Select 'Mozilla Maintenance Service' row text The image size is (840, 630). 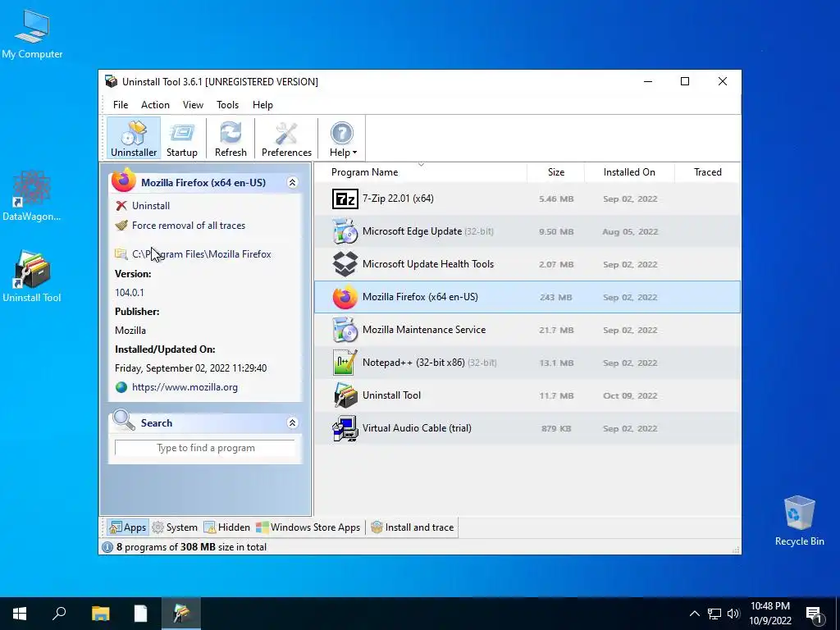(424, 330)
